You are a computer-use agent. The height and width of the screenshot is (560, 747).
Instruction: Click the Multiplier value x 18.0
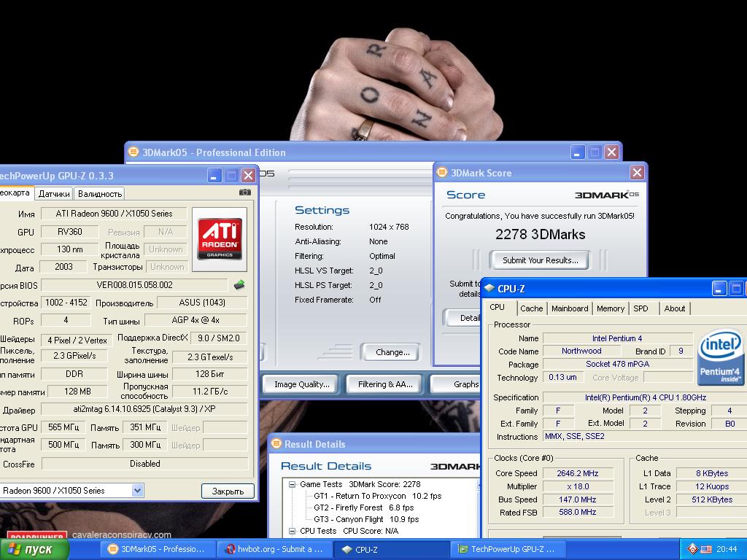pos(578,486)
